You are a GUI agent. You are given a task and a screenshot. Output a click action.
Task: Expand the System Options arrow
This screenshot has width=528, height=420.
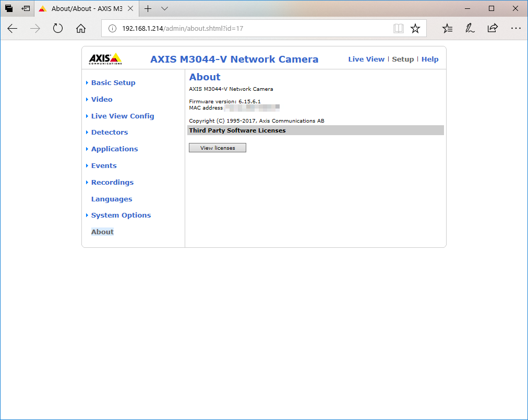(87, 215)
